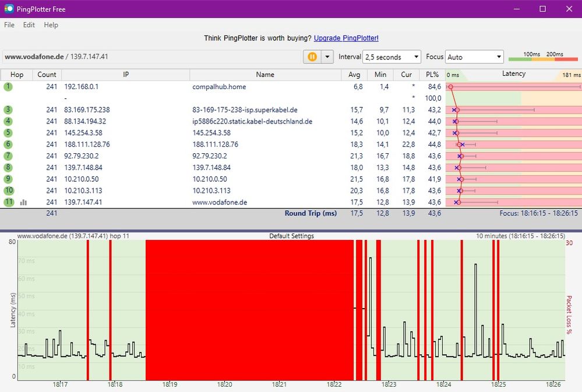582x392 pixels.
Task: Sort by the PL% column header
Action: 432,75
